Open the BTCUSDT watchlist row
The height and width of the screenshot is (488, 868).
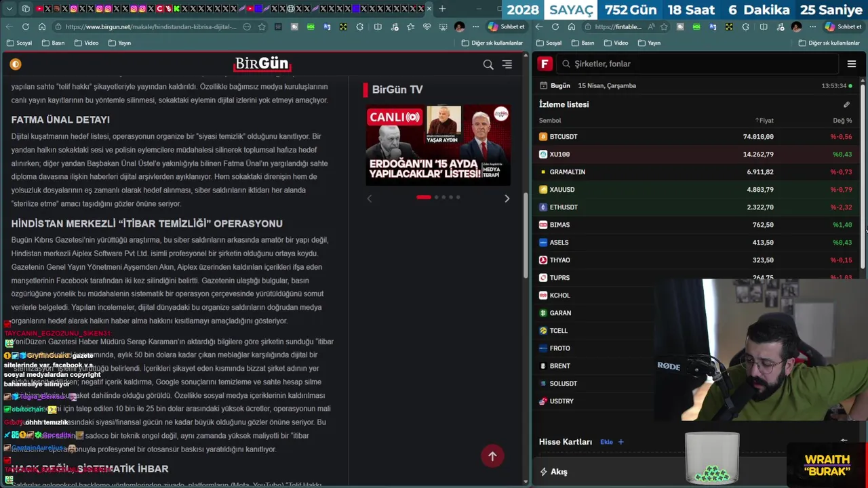click(x=696, y=136)
